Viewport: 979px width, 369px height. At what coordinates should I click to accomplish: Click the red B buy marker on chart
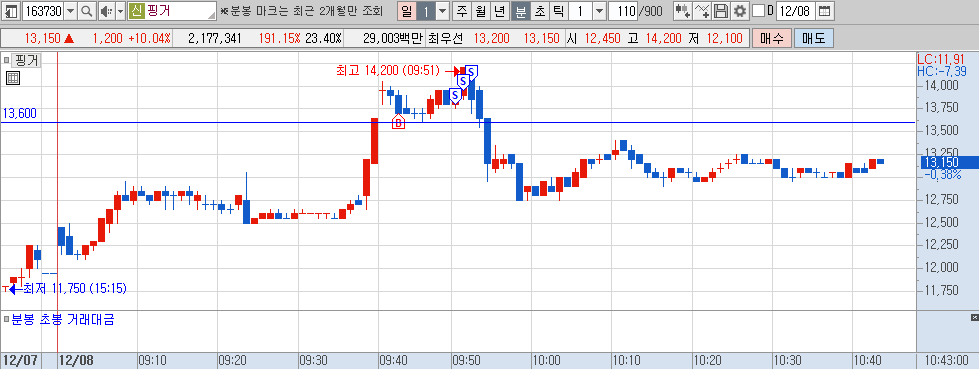tap(398, 122)
